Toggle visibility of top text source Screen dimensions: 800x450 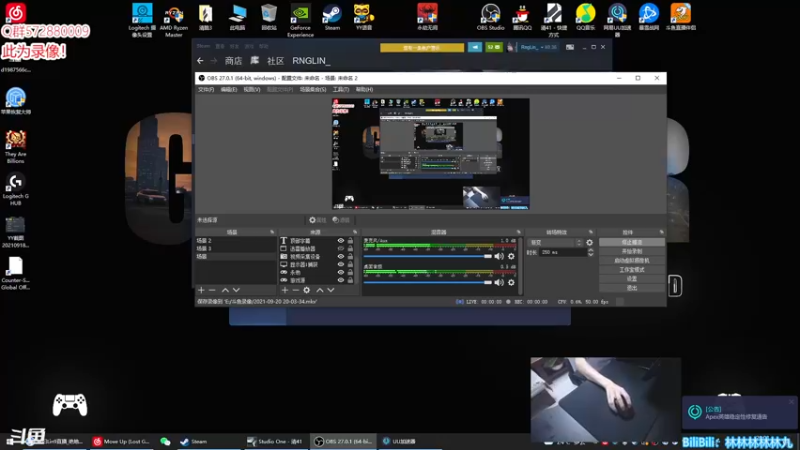pyautogui.click(x=341, y=241)
